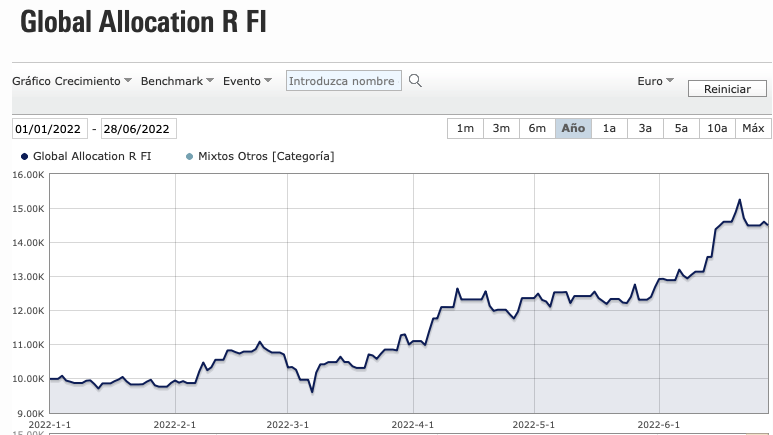The width and height of the screenshot is (773, 435).
Task: View the 10a time range
Action: pyautogui.click(x=717, y=128)
